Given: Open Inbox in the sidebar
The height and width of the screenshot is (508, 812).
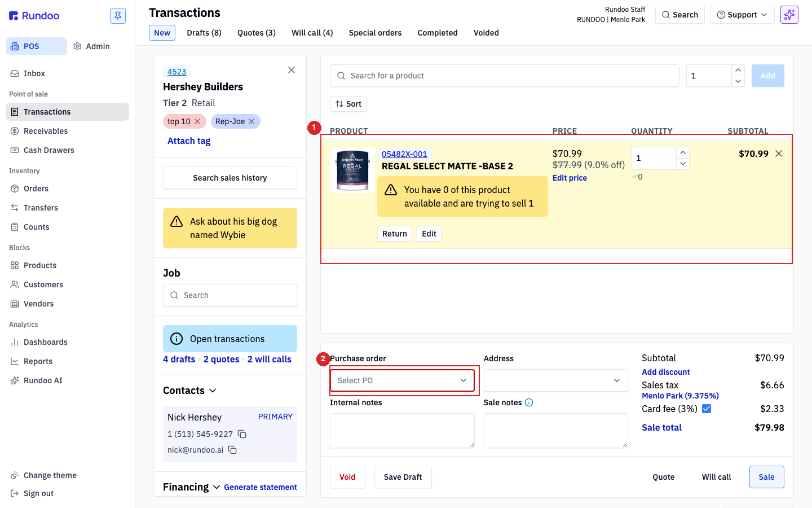Looking at the screenshot, I should 68,73.
